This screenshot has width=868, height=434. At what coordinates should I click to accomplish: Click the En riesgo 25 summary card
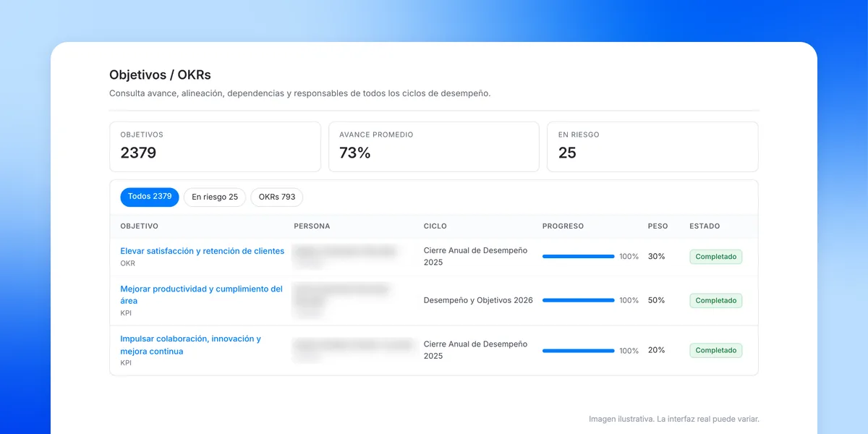coord(652,147)
